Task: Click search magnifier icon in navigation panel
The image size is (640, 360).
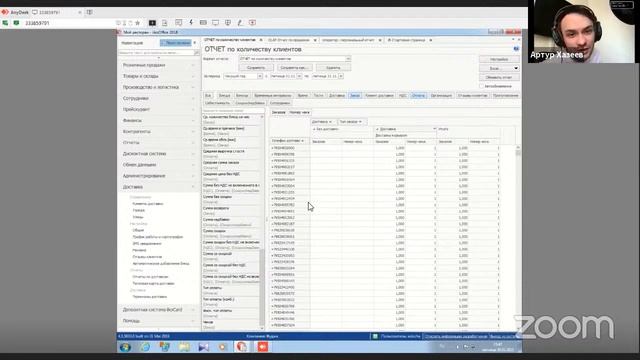Action: (x=197, y=53)
